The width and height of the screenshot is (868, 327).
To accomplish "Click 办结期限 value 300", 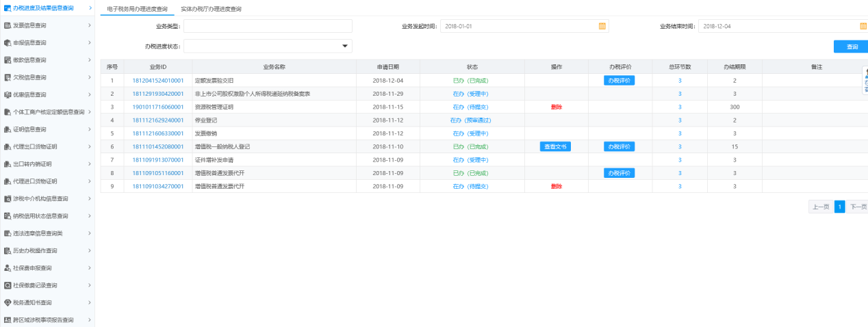I will 735,107.
